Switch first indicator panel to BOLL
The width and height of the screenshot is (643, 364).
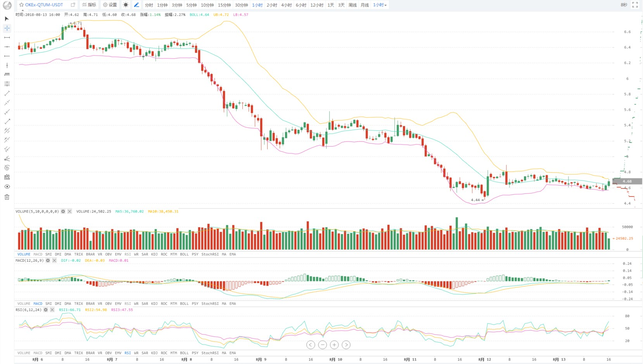(x=184, y=254)
